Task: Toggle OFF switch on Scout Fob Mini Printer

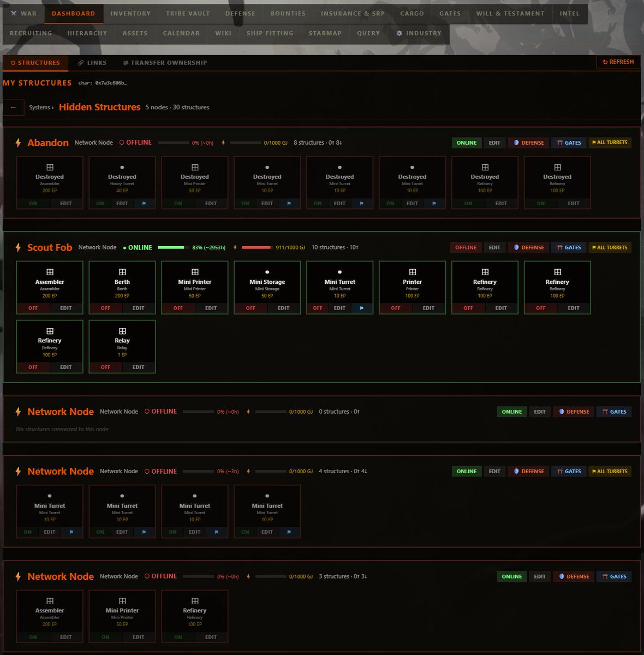Action: tap(178, 308)
